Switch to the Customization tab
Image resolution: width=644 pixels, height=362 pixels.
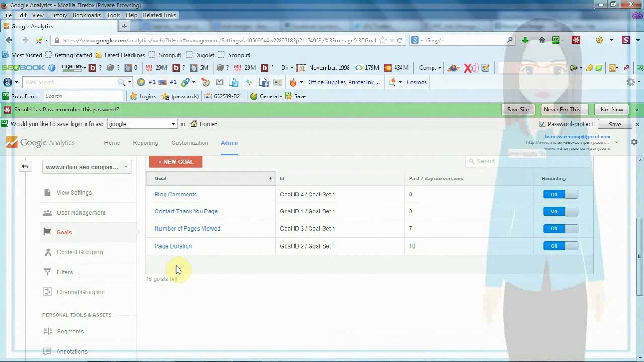pos(190,143)
